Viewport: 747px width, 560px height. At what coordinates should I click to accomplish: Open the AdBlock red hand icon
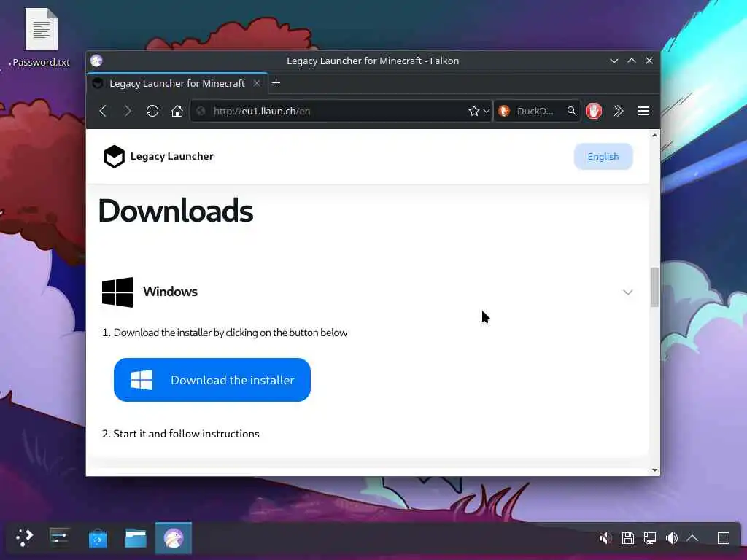pos(594,111)
